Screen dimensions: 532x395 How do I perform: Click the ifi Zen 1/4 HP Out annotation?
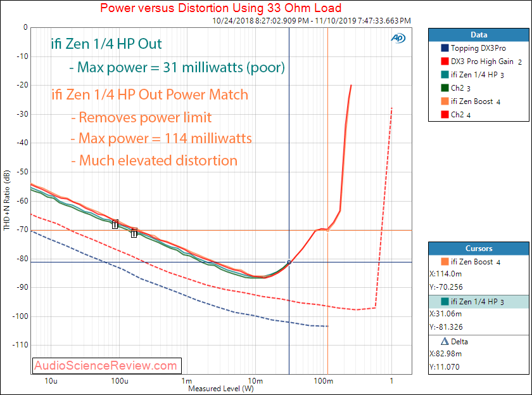coord(106,44)
